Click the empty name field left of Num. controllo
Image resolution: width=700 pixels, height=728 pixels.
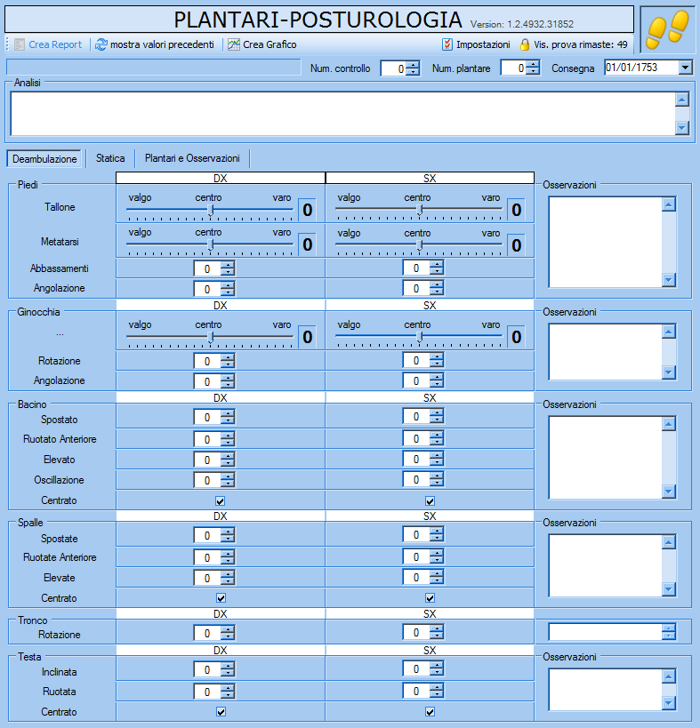(x=154, y=68)
